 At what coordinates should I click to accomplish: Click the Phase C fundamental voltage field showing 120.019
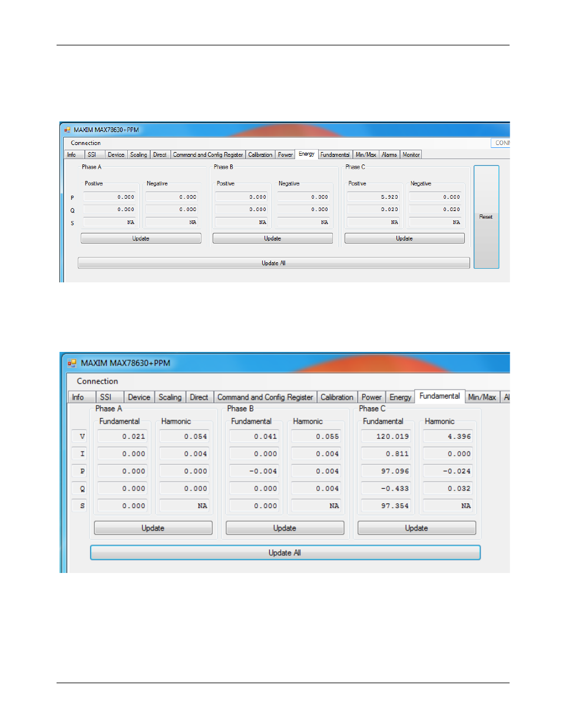click(x=386, y=437)
